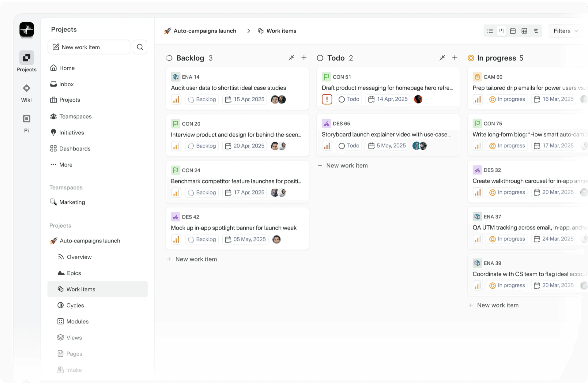Switch to Gantt timeline layout

(536, 31)
